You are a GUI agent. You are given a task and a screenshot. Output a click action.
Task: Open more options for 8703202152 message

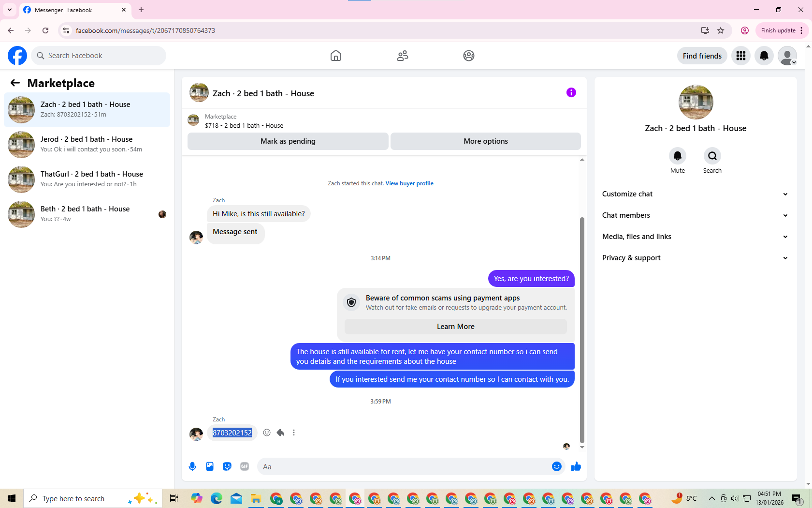pos(294,433)
